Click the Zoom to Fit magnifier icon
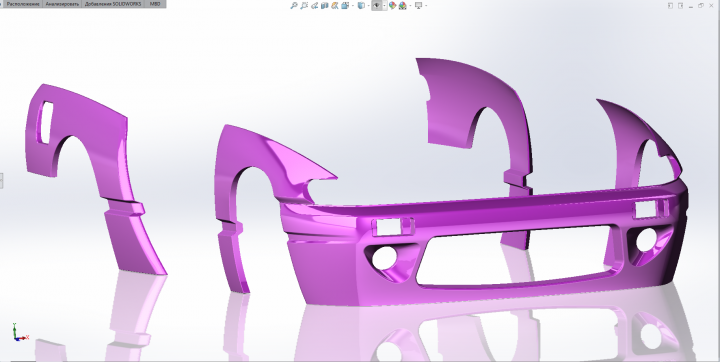 tap(294, 6)
